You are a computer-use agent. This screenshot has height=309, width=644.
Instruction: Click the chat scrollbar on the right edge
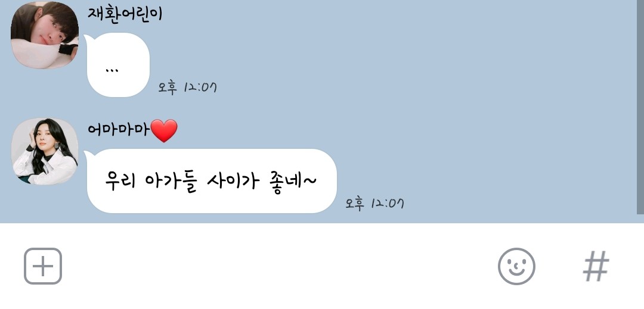640,107
